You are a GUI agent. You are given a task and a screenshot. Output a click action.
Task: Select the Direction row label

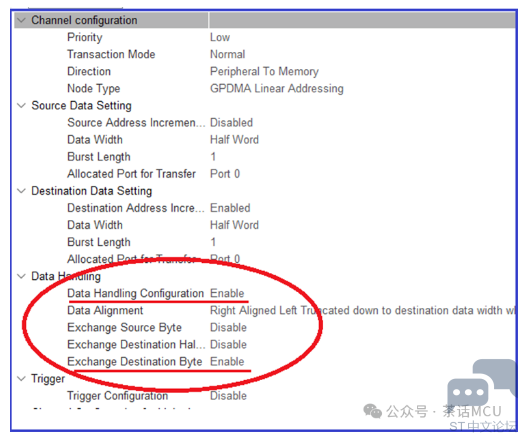click(x=89, y=71)
